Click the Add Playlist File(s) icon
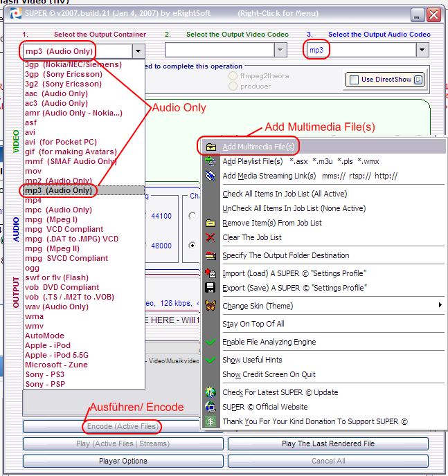The height and width of the screenshot is (476, 448). [210, 161]
